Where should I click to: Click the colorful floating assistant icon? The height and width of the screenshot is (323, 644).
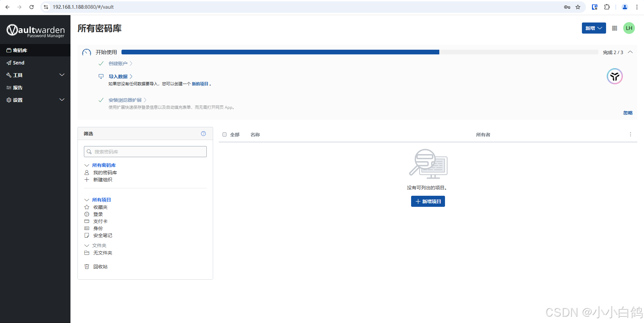(x=614, y=77)
